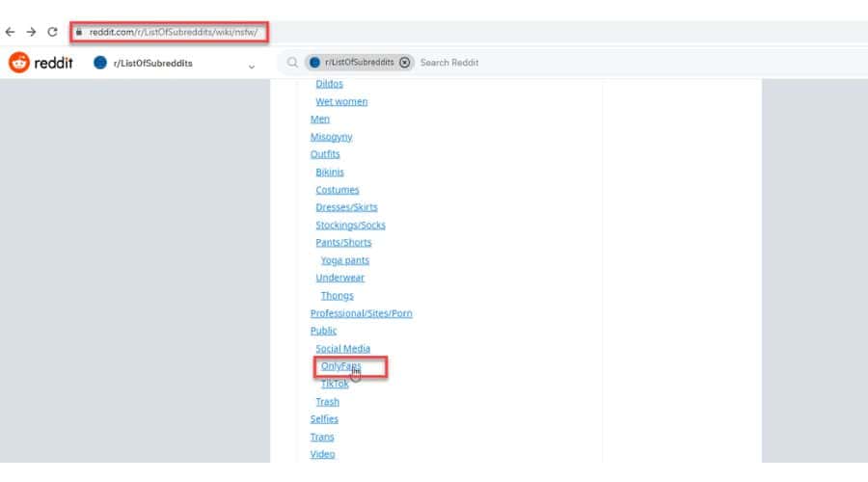Open the Professional/Sites/Porn link

(361, 313)
